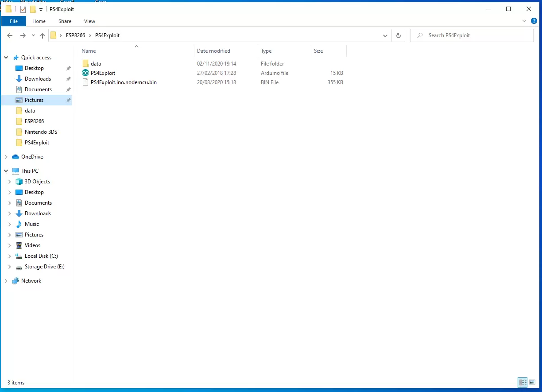This screenshot has height=392, width=542.
Task: Select the data folder in file list
Action: pyautogui.click(x=96, y=64)
